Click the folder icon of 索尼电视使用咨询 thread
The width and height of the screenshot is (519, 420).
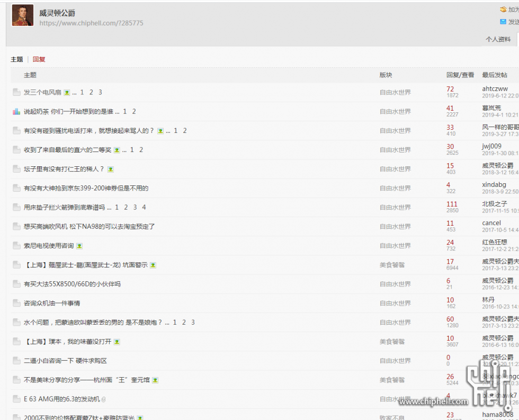coord(16,246)
